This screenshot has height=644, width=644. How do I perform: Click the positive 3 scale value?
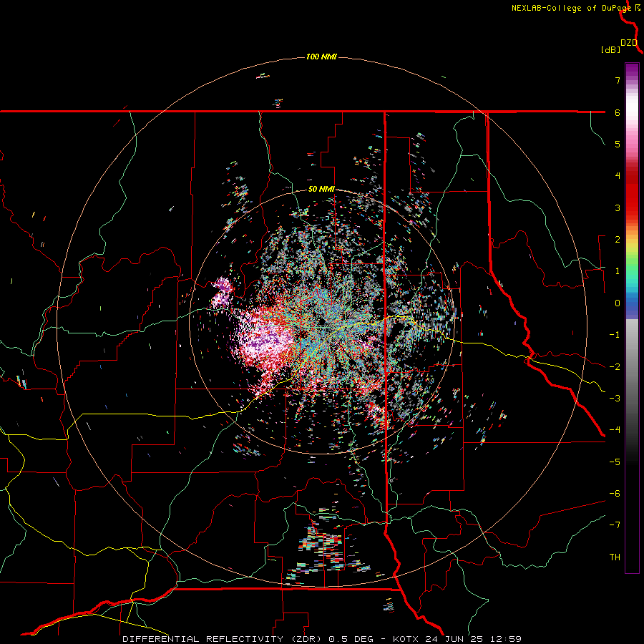(618, 208)
